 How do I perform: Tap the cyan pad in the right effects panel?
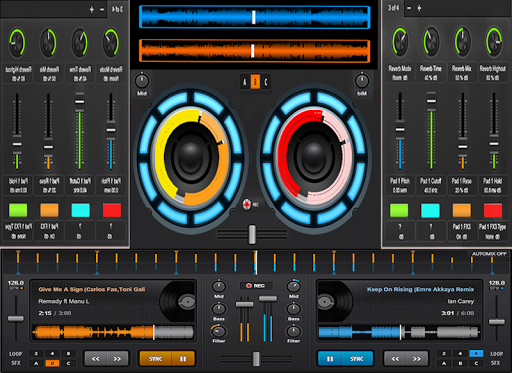430,210
